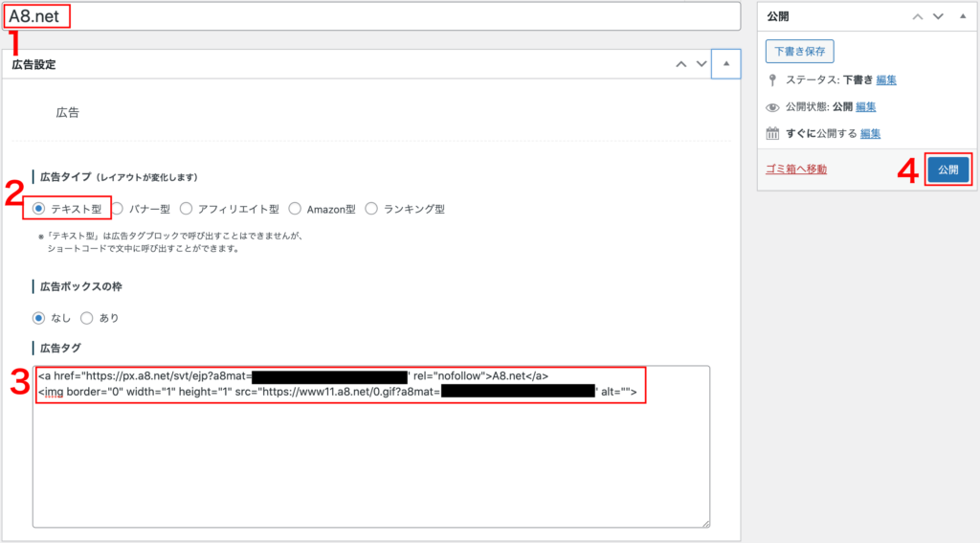Move 公開 panel down with chevron

[938, 17]
